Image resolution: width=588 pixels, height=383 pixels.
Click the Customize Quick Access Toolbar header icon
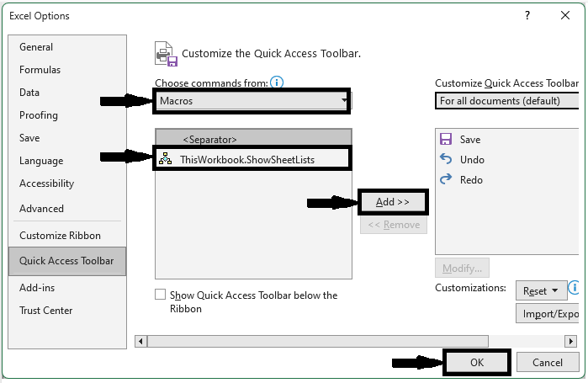point(166,53)
